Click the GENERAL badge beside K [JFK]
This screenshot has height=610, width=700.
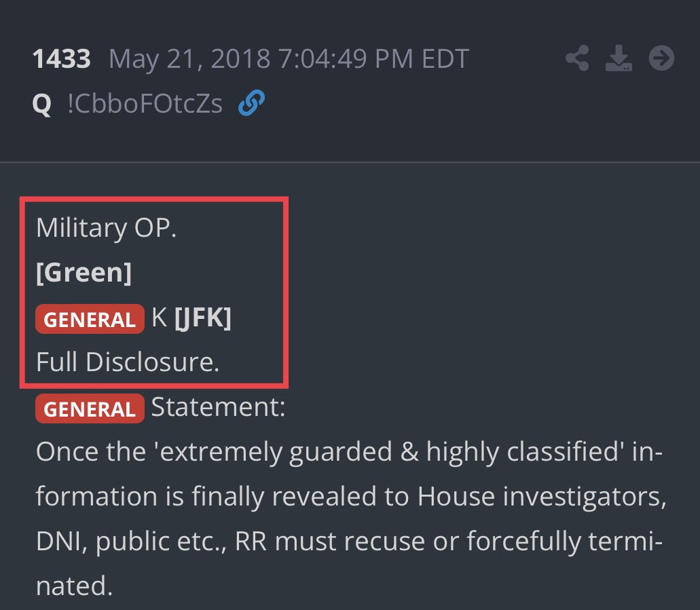coord(90,320)
